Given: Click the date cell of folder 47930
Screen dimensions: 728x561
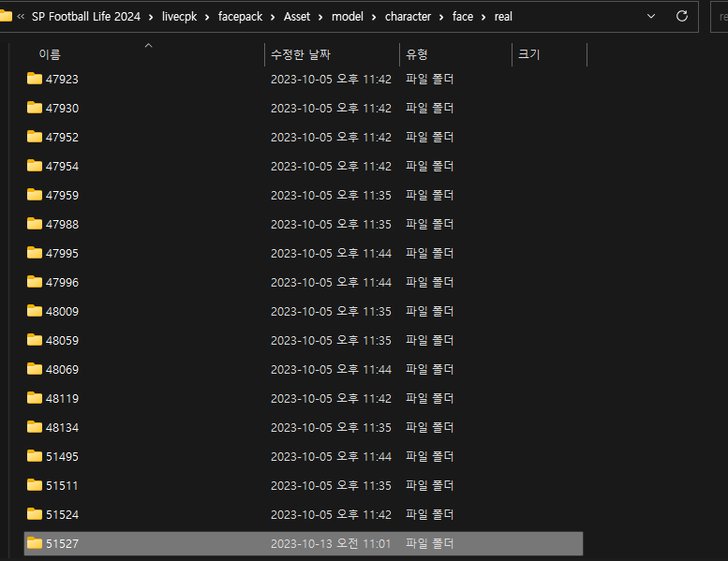Looking at the screenshot, I should tap(331, 108).
